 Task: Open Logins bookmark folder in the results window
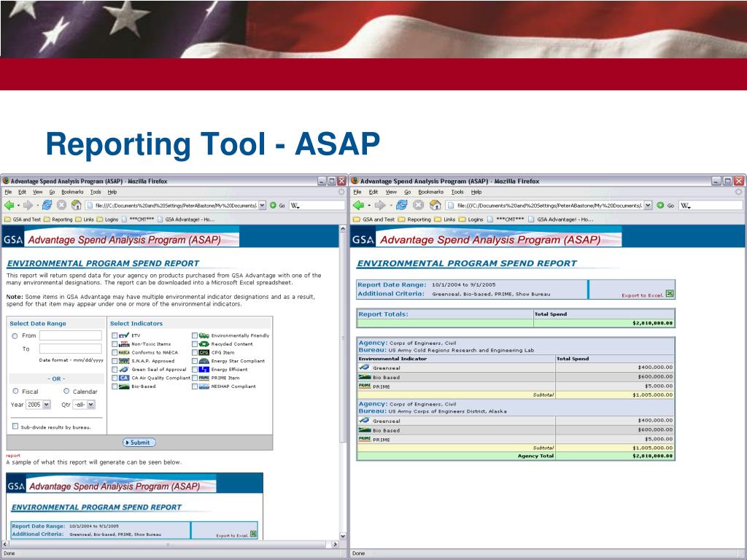coord(471,219)
